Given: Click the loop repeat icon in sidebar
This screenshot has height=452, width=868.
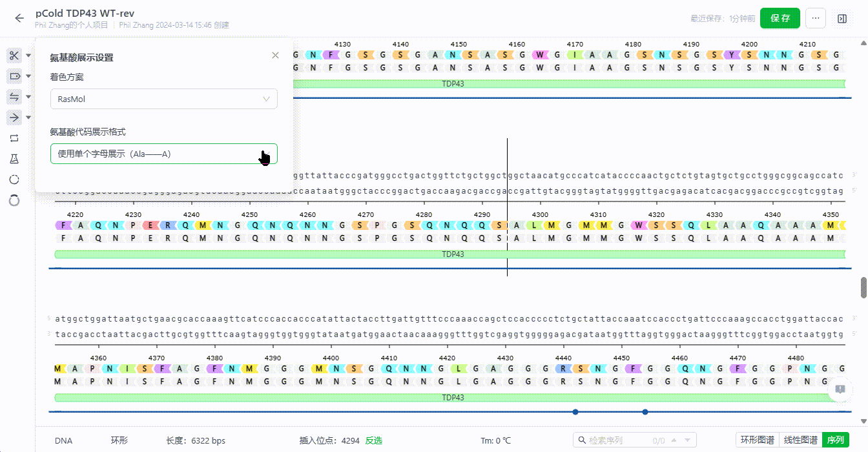Looking at the screenshot, I should 14,138.
